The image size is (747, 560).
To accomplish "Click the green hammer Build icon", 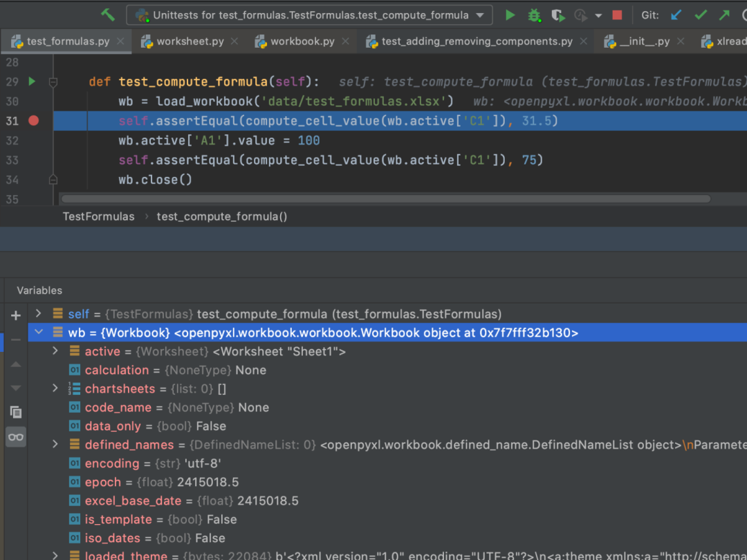I will point(108,15).
